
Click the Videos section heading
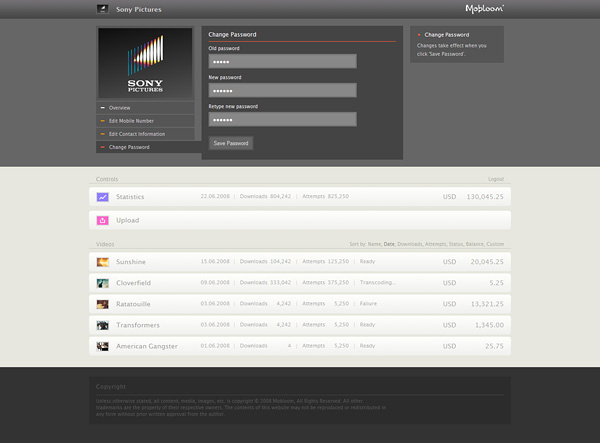tap(105, 244)
